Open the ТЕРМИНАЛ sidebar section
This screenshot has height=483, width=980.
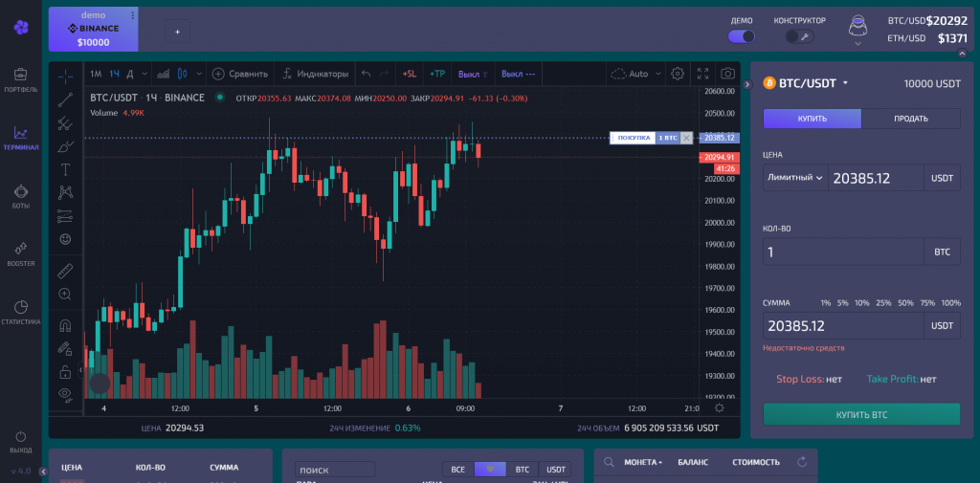21,138
